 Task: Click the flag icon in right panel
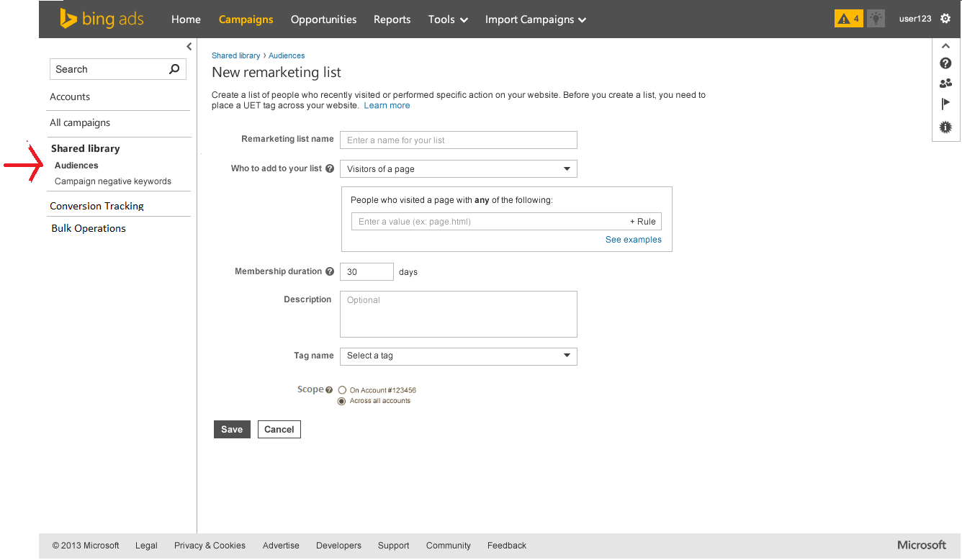click(x=945, y=104)
